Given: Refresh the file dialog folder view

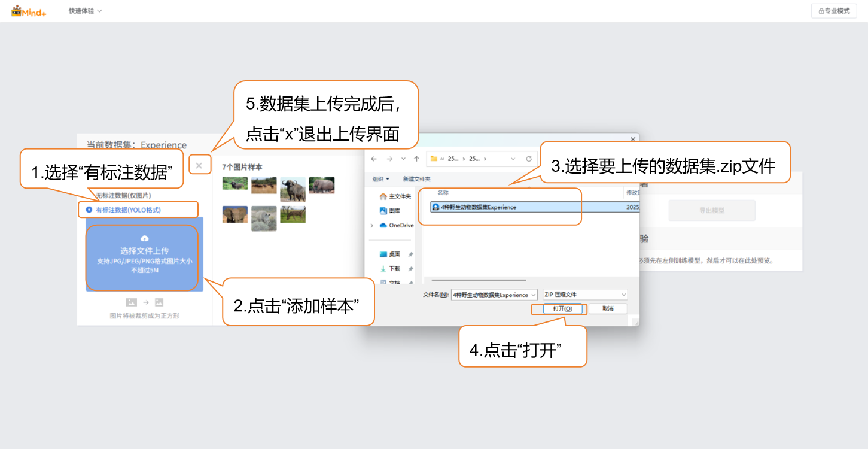Looking at the screenshot, I should click(528, 159).
